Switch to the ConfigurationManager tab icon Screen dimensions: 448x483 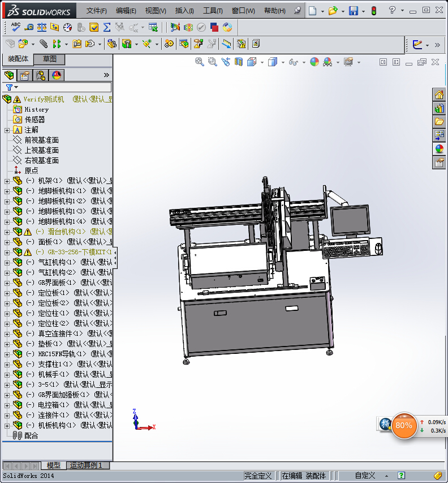point(41,75)
